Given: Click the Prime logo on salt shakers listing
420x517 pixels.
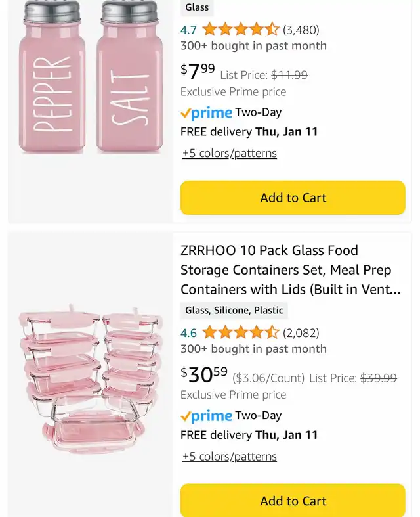Looking at the screenshot, I should tap(207, 113).
